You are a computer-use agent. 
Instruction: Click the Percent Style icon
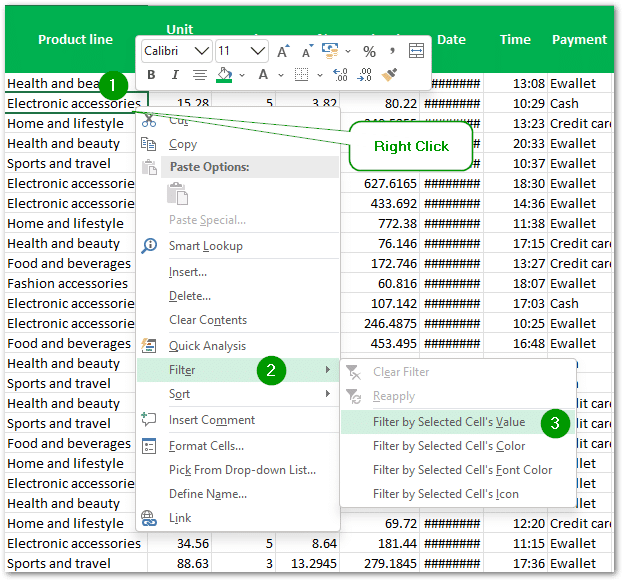pos(369,51)
